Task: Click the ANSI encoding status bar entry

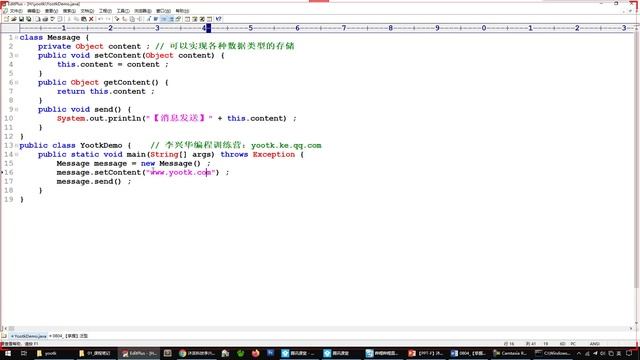Action: click(595, 344)
